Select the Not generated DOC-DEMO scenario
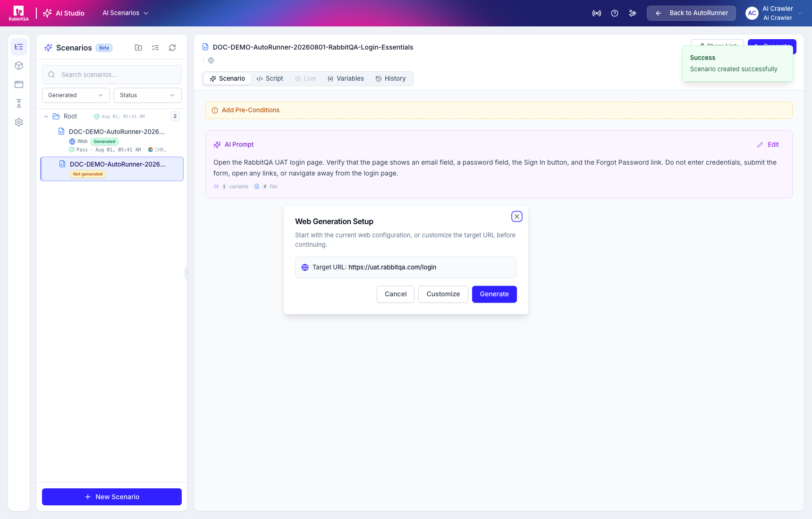 (112, 169)
